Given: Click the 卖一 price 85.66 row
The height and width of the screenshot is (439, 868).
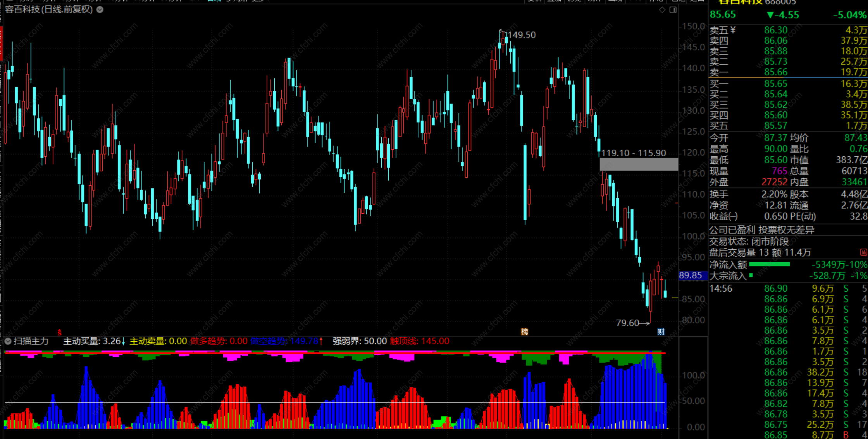Looking at the screenshot, I should coord(776,72).
